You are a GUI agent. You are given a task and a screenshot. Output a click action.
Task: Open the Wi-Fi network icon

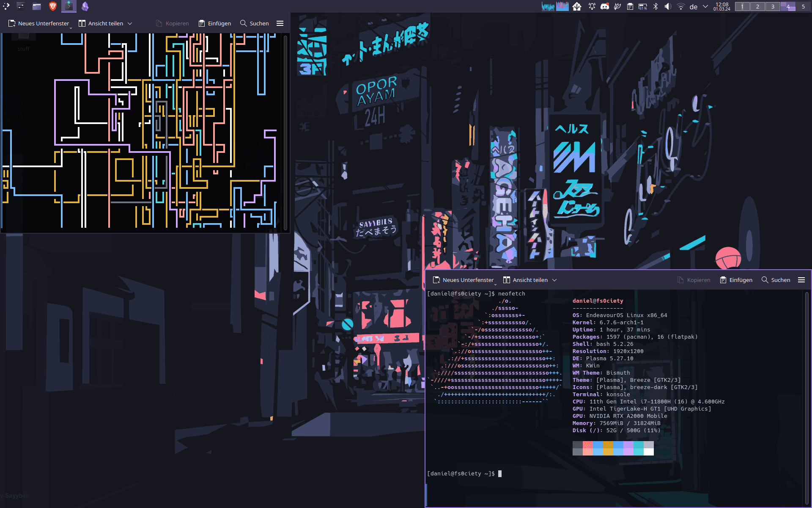click(681, 6)
